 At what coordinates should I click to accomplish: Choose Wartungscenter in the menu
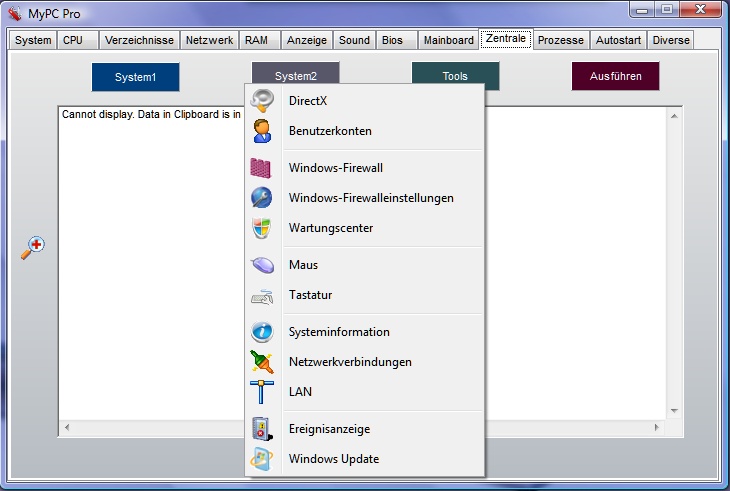click(365, 228)
